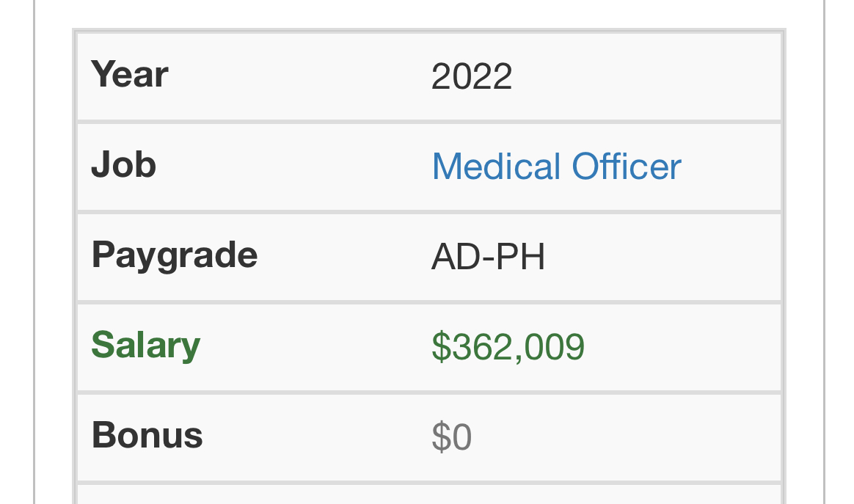Click the Bonus label cell
Screen dimensions: 854x504
coord(147,435)
